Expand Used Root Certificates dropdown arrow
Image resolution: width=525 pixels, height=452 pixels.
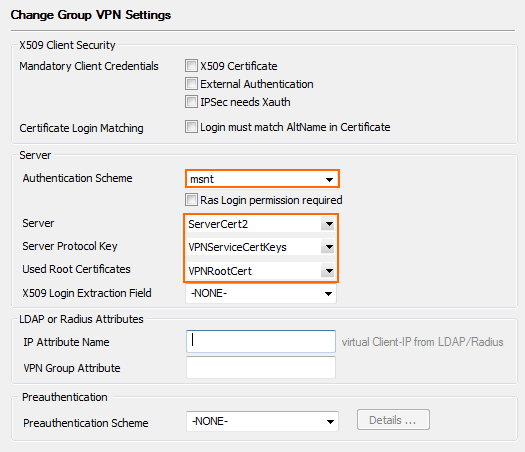(329, 271)
